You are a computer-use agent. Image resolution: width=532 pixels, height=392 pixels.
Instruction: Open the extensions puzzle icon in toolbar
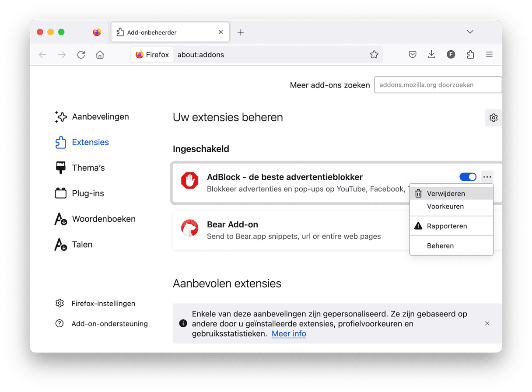pos(470,55)
